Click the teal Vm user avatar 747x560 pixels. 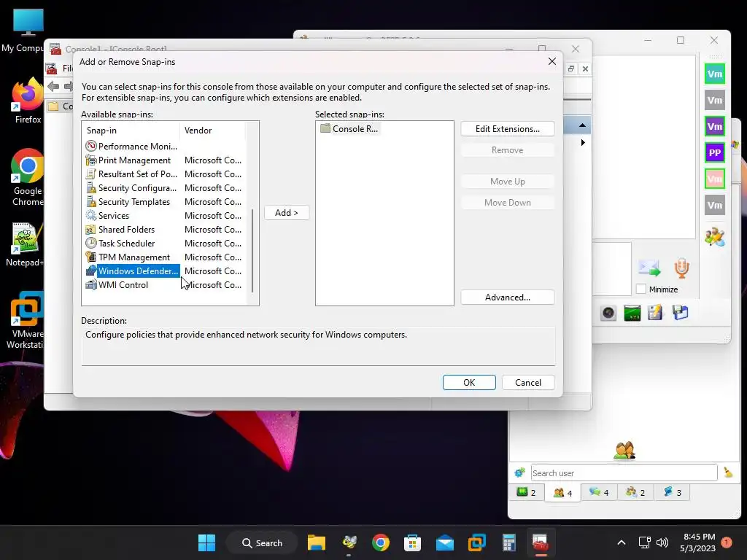click(715, 74)
